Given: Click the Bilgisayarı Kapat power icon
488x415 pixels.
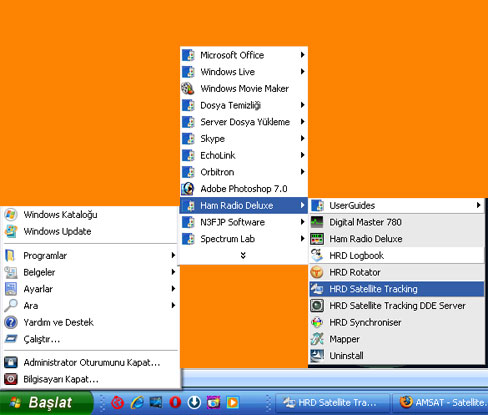Looking at the screenshot, I should coord(11,379).
